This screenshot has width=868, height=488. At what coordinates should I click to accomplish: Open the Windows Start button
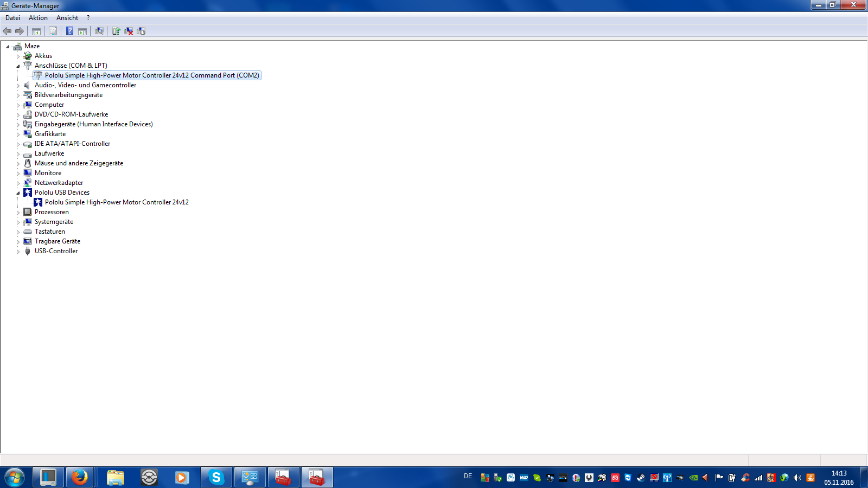(x=15, y=478)
